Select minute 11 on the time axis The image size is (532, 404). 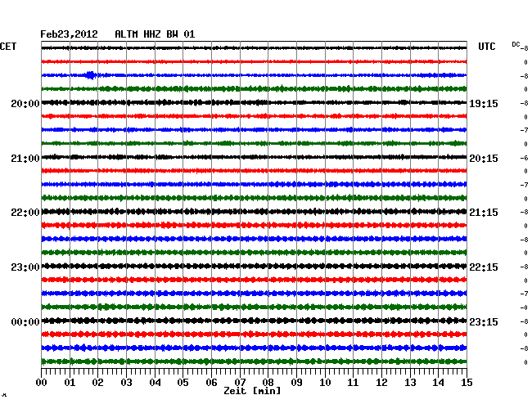[354, 382]
